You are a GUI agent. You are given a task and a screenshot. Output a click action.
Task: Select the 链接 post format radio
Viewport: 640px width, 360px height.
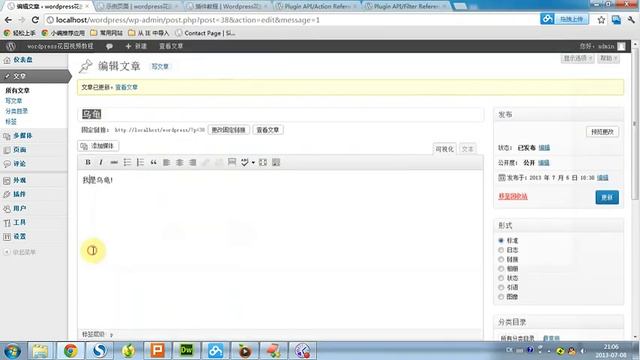tap(501, 259)
